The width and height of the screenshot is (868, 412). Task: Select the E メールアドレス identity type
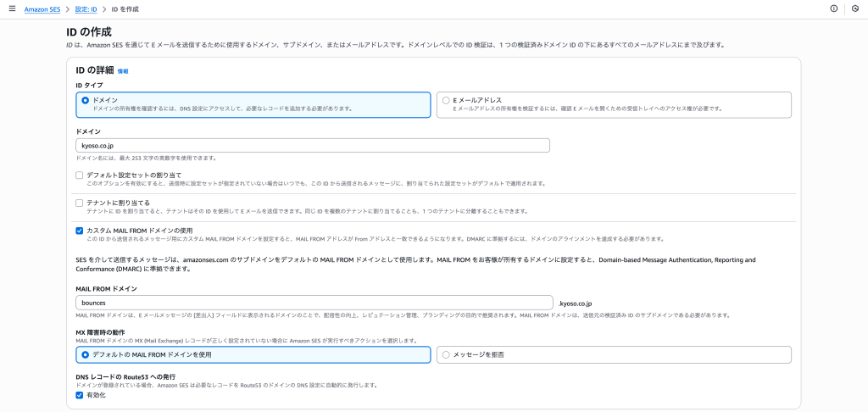click(x=446, y=100)
